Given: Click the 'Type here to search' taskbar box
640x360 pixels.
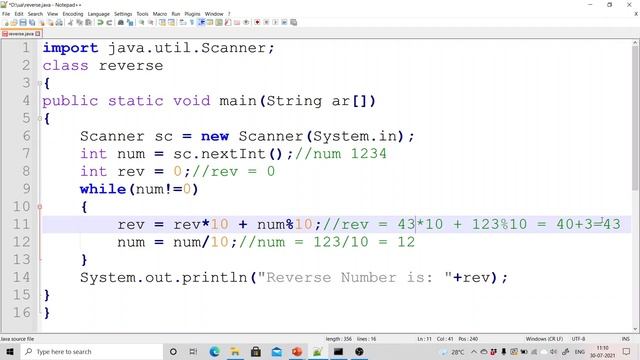Looking at the screenshot, I should click(91, 351).
